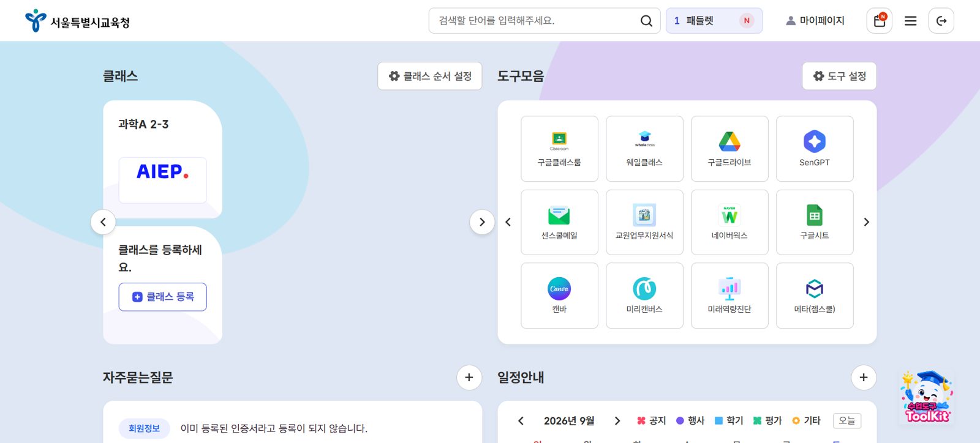
Task: Select the 회원정보 FAQ tag
Action: coord(144,428)
